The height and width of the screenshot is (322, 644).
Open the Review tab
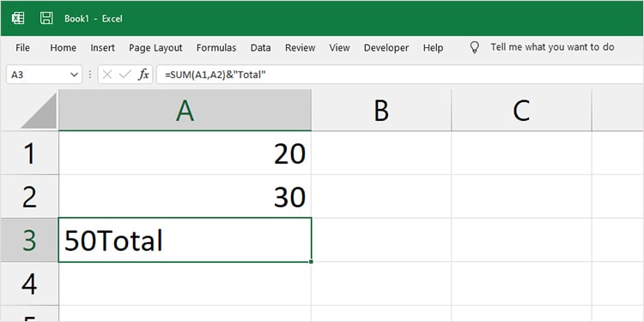[x=301, y=47]
